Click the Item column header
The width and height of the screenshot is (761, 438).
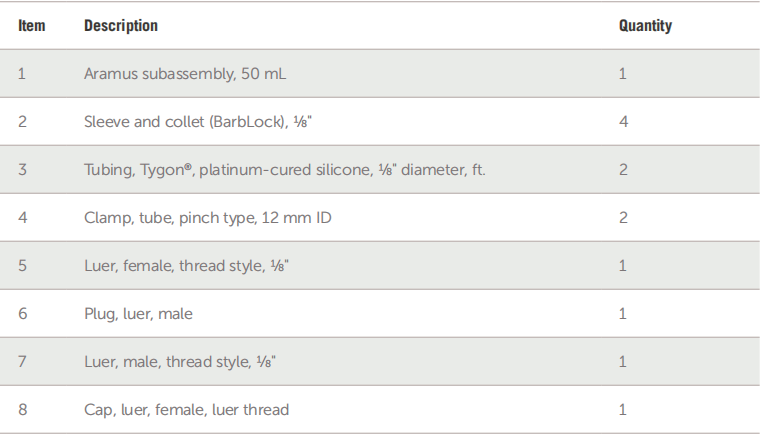(x=32, y=26)
